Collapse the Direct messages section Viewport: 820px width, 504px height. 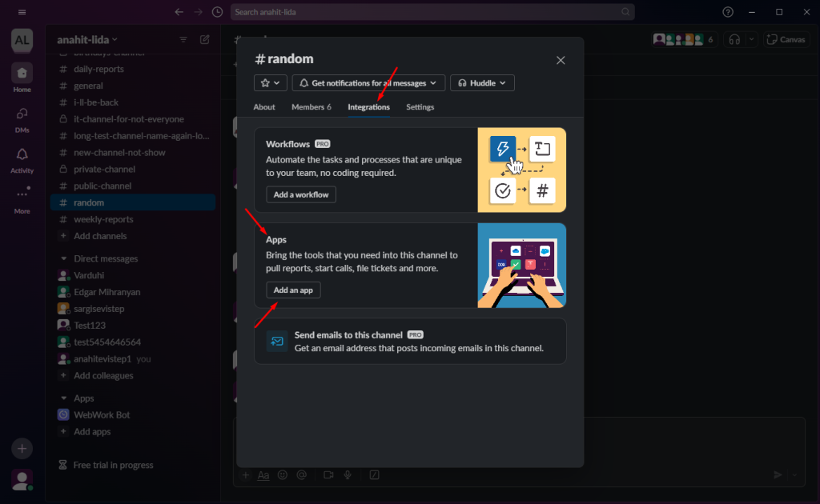point(64,258)
